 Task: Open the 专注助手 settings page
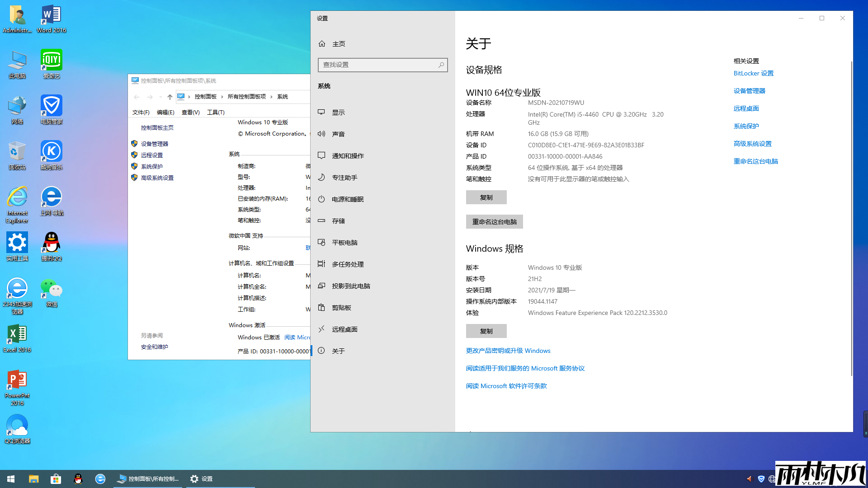click(383, 178)
